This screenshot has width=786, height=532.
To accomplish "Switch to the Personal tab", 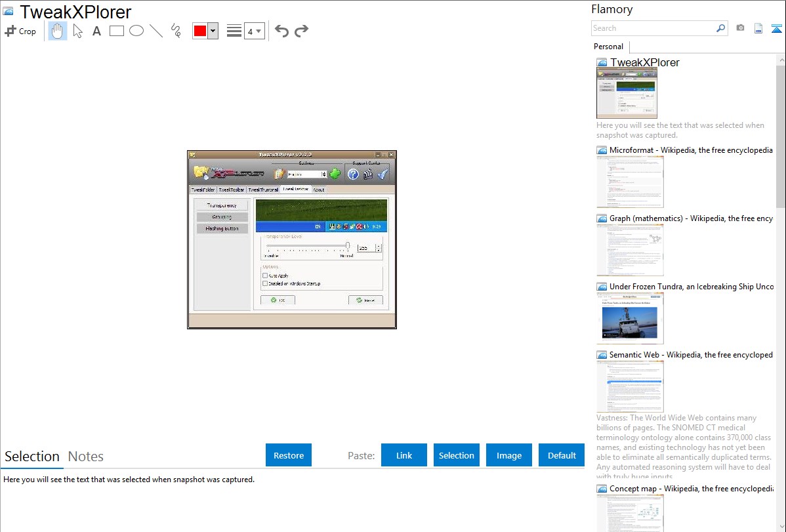I will tap(609, 47).
